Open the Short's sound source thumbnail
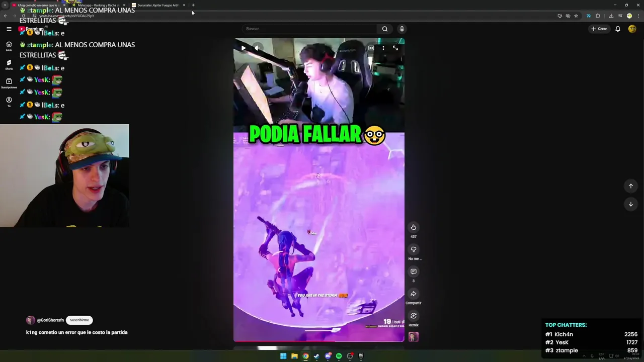This screenshot has height=362, width=644. pyautogui.click(x=414, y=337)
